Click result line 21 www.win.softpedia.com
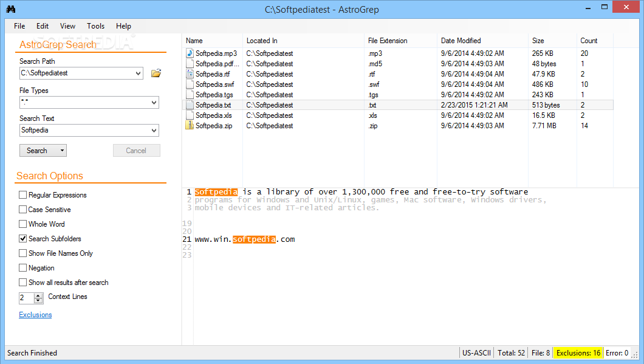Viewport: 644px width, 364px height. [x=244, y=239]
